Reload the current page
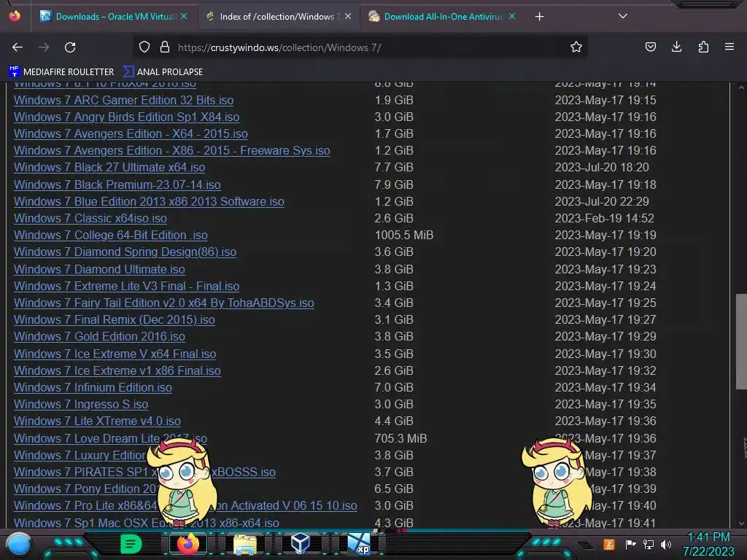 coord(70,47)
